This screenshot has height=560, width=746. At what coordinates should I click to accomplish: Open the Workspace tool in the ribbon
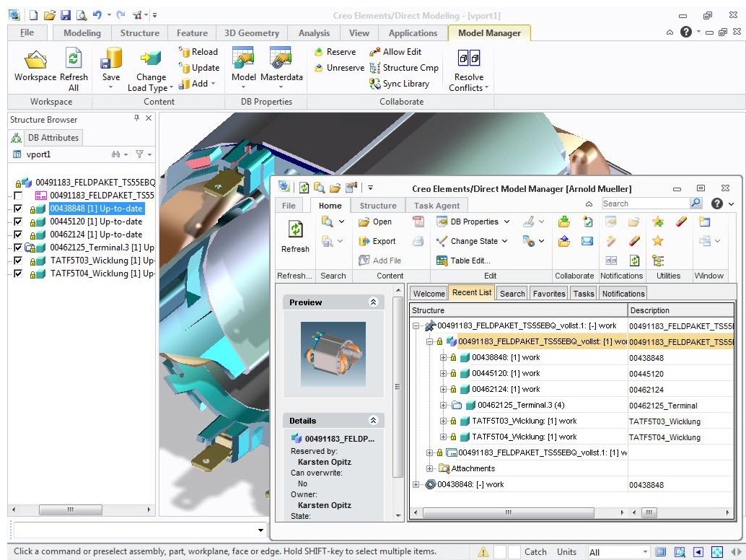[35, 66]
